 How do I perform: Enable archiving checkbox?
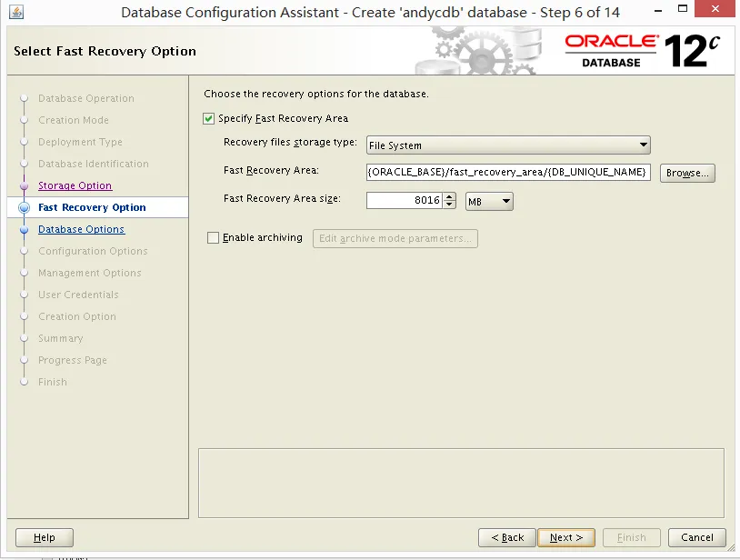(214, 238)
